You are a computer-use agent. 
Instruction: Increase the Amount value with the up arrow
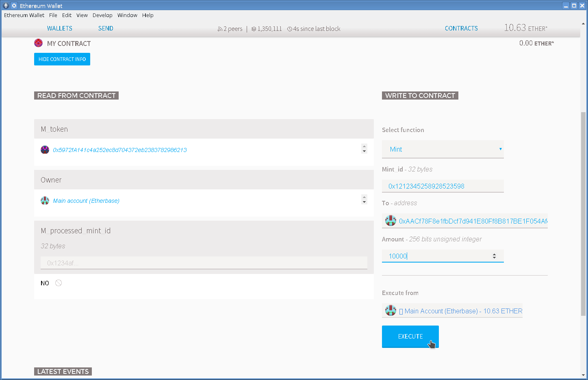click(494, 254)
